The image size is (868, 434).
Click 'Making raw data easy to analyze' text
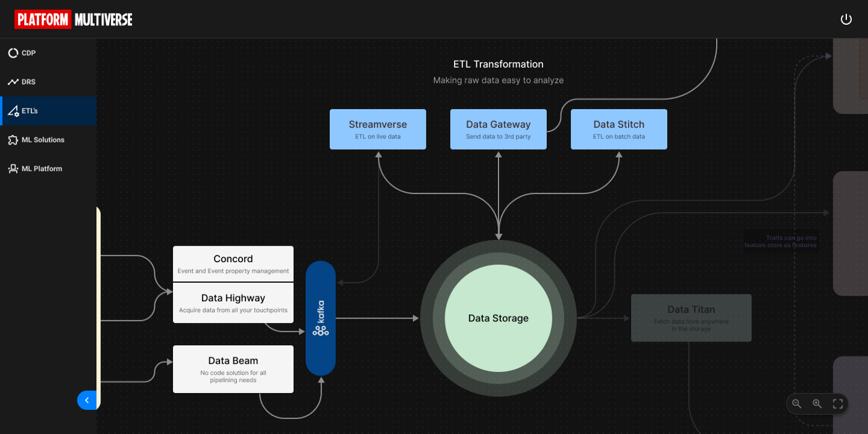pyautogui.click(x=498, y=81)
